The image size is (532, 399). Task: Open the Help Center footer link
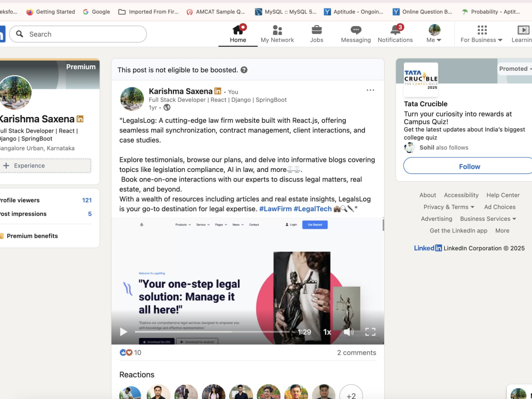[x=503, y=195]
